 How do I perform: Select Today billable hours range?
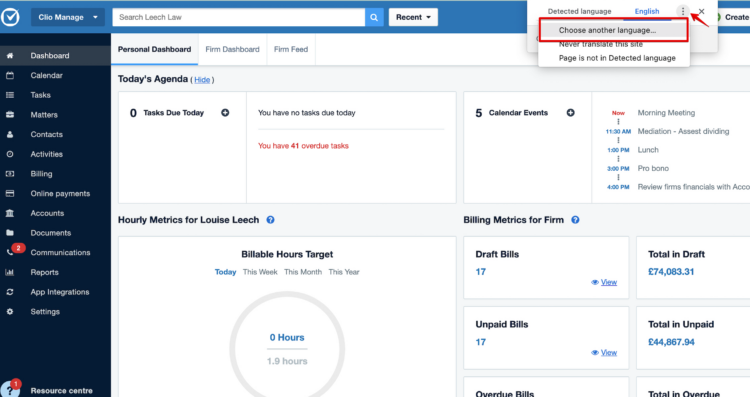[x=225, y=272]
